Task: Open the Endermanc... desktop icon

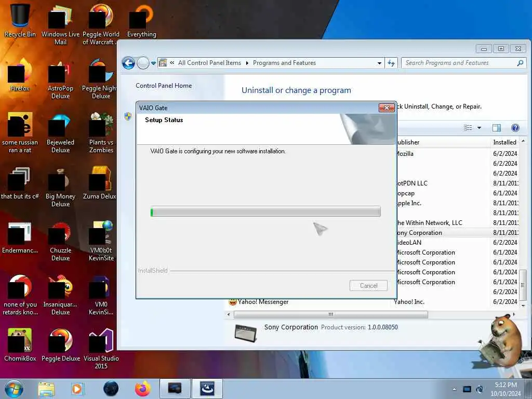Action: pyautogui.click(x=20, y=237)
